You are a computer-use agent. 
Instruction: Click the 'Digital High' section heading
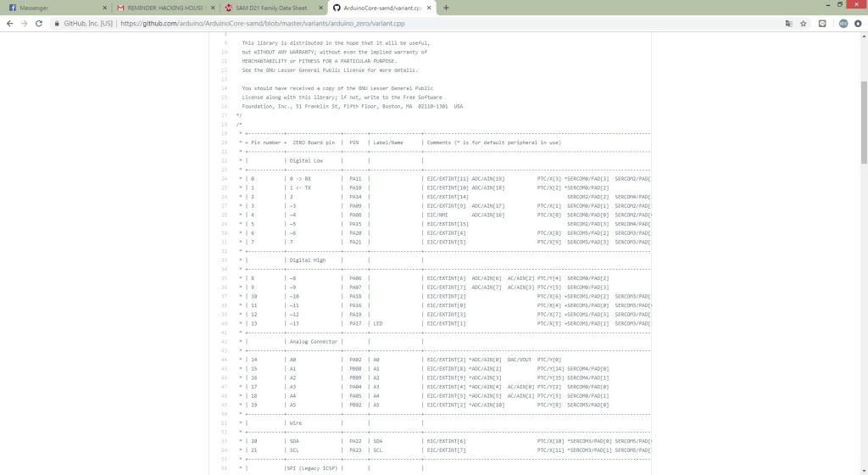click(307, 260)
